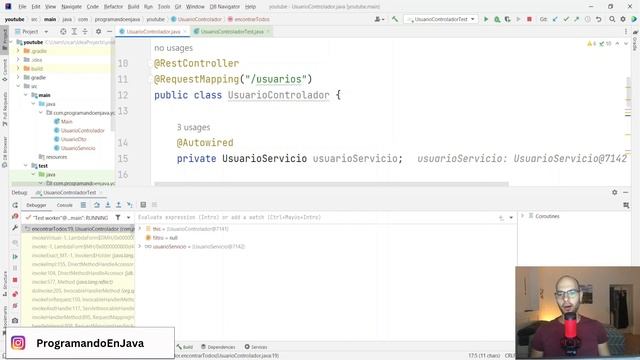Open the Build tool window at bottom
This screenshot has width=640, height=360.
coord(184,347)
